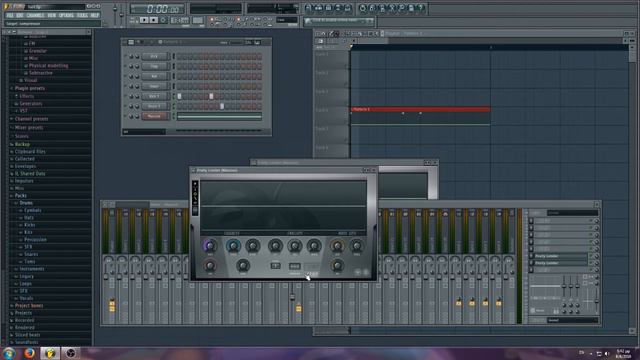
Task: Open the TOOLS menu
Action: [x=82, y=15]
